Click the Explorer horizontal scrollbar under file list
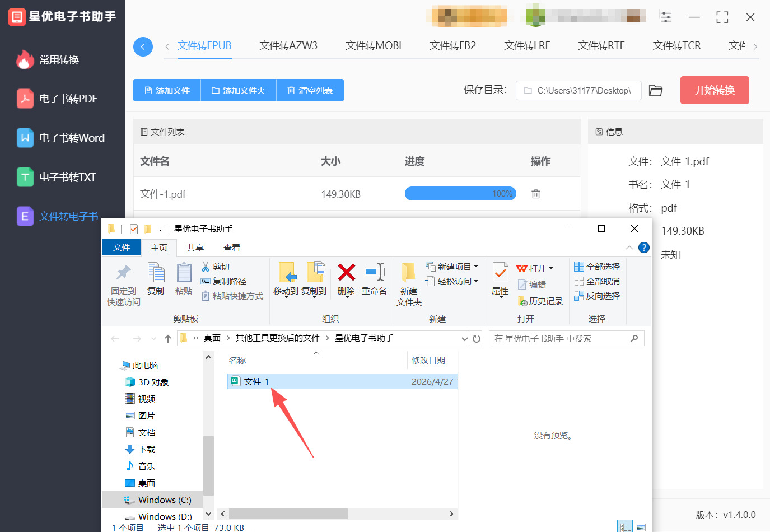This screenshot has width=770, height=532. point(288,514)
